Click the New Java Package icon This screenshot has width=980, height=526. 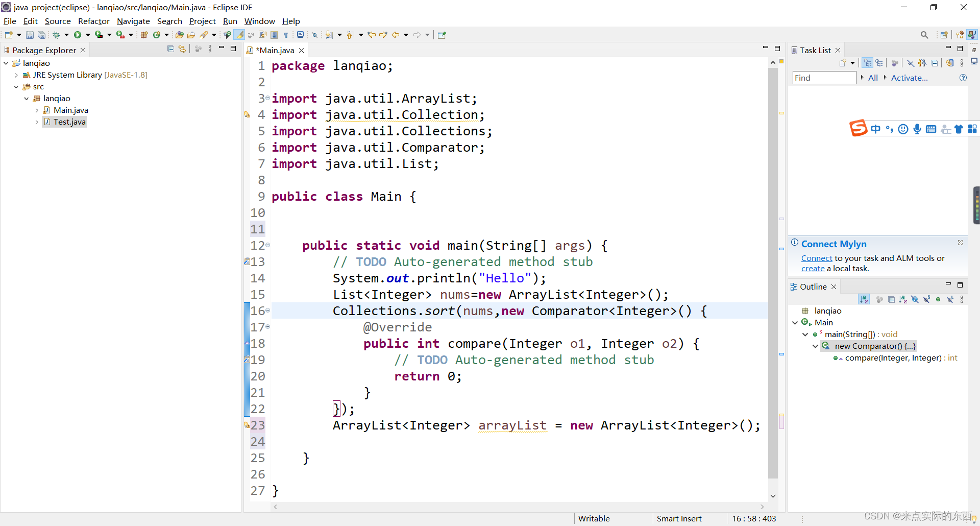tap(144, 35)
